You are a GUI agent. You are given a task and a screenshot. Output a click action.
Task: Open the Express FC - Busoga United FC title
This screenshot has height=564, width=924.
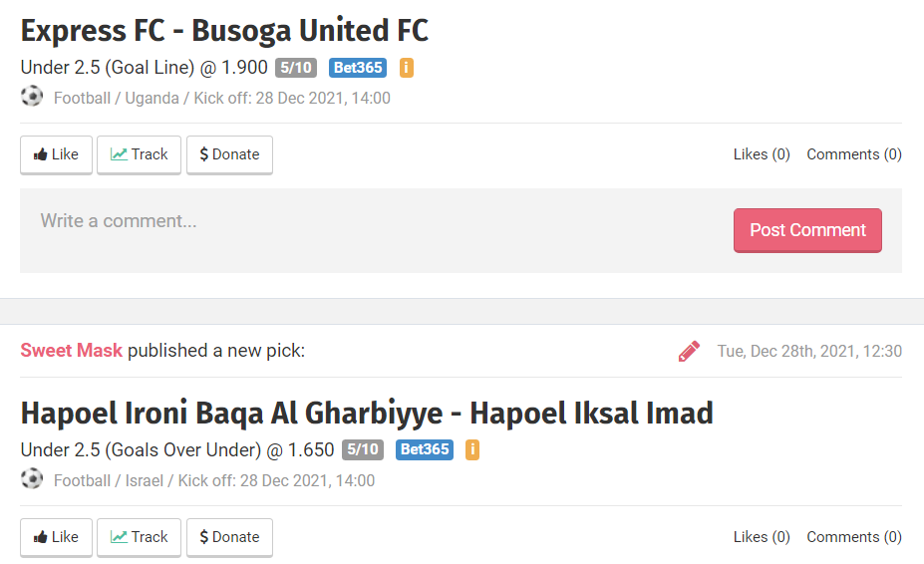pos(224,31)
